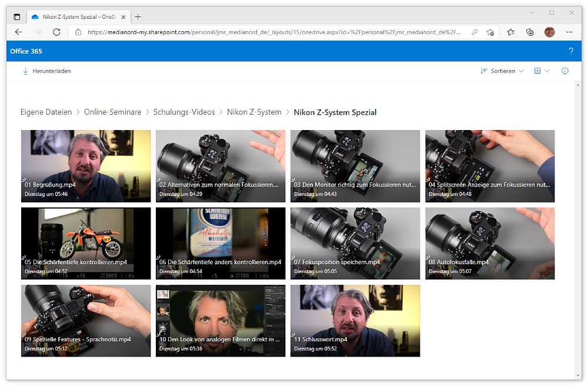Open video 07 Fokusposition speichern.mp4

click(355, 244)
